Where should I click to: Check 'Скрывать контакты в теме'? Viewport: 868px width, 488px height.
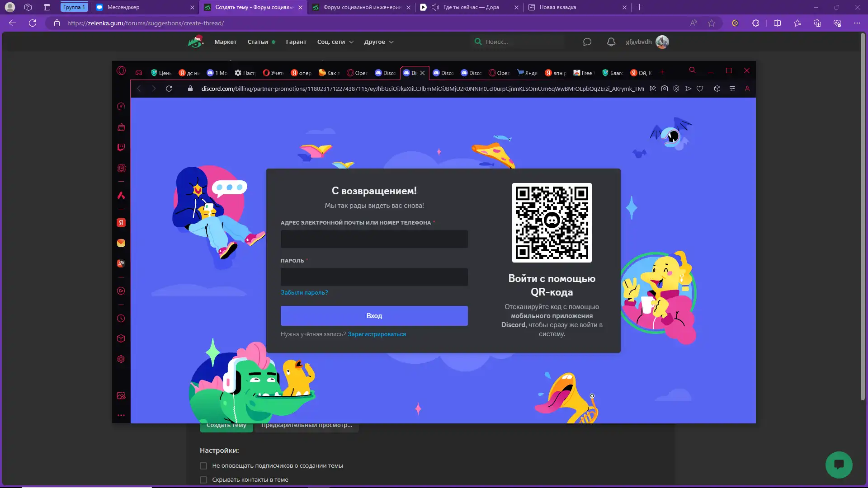(x=203, y=480)
